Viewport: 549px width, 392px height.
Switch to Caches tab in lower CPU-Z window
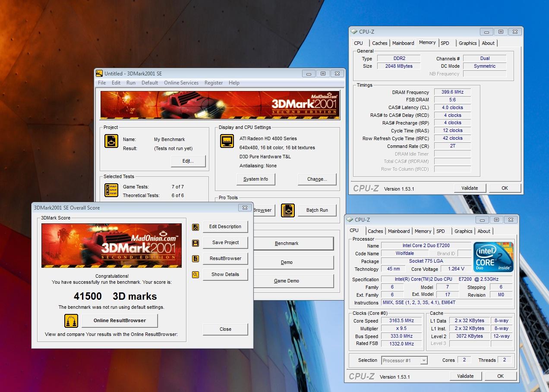[x=375, y=231]
